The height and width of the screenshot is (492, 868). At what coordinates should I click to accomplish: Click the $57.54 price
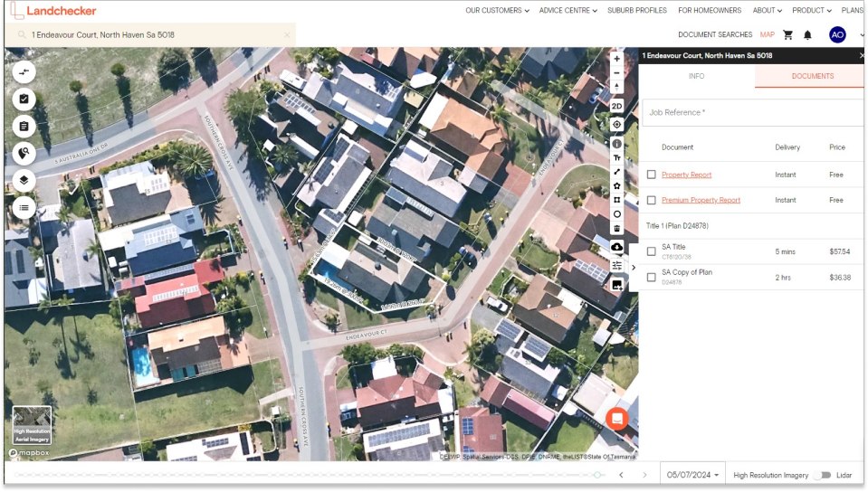pos(839,251)
